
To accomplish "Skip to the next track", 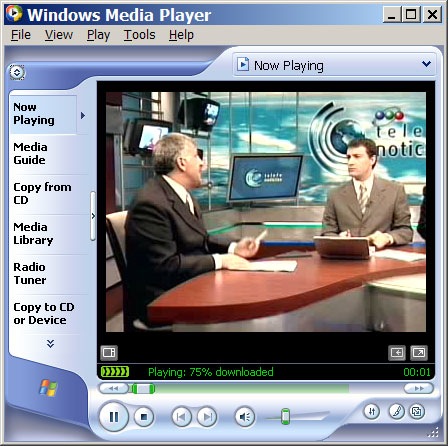I will (207, 417).
